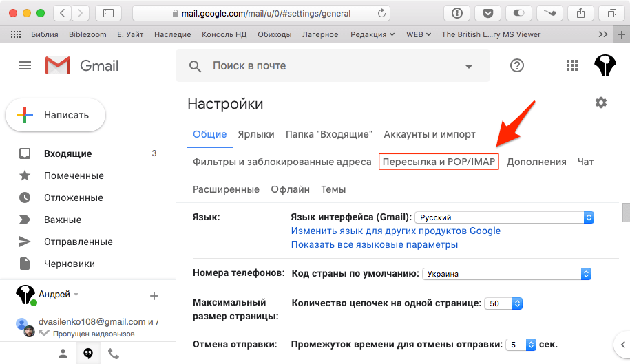Image resolution: width=630 pixels, height=364 pixels.
Task: Open the Расширенные settings tab
Action: pos(227,189)
